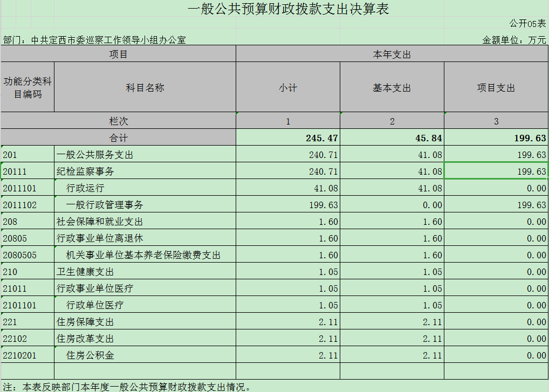The image size is (549, 392).
Task: Select code cell 2210201
Action: click(28, 355)
